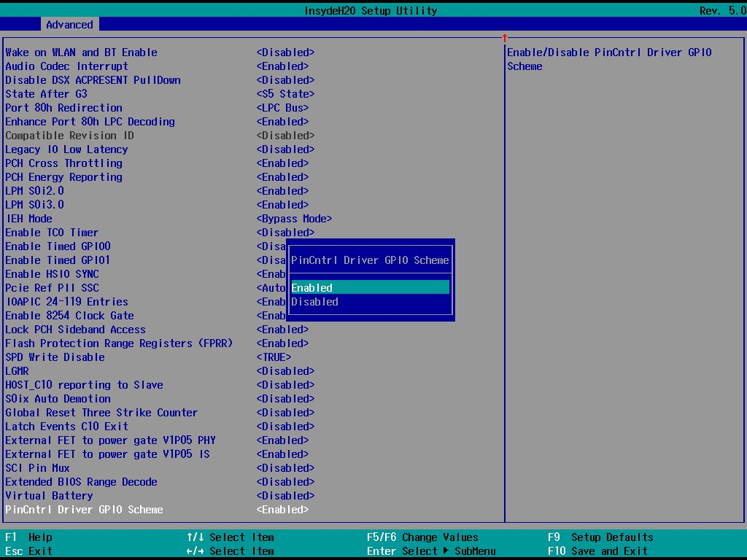
Task: Select Lock PCH Sideband Access setting
Action: tap(75, 329)
